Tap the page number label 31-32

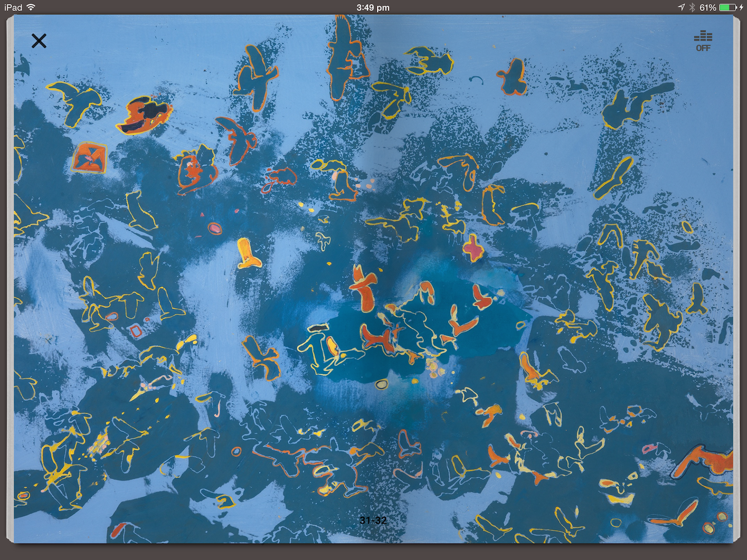tap(373, 520)
